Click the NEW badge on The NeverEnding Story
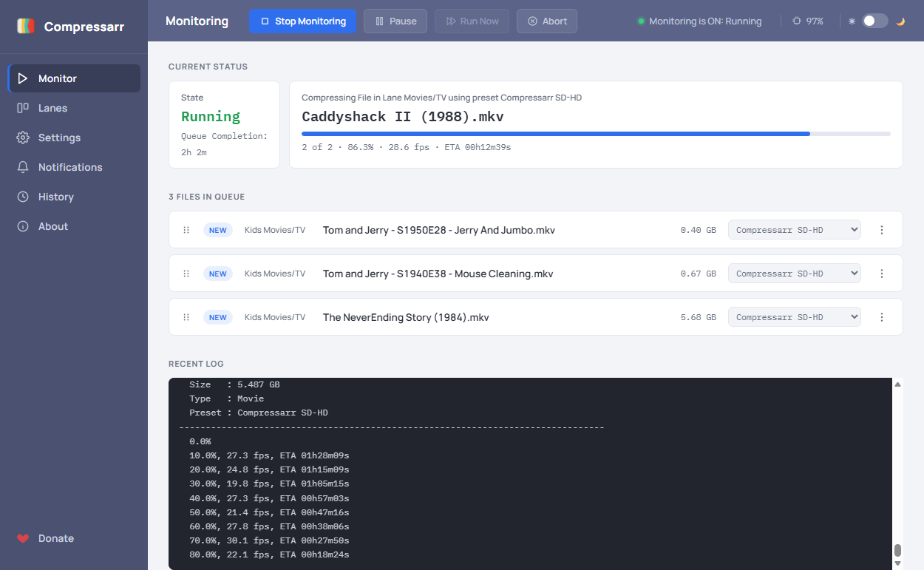Screen dimensions: 924x570 [218, 317]
